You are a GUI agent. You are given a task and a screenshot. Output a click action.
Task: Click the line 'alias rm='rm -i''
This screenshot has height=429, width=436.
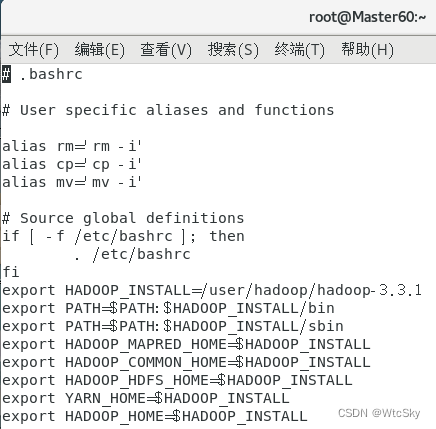click(x=72, y=146)
